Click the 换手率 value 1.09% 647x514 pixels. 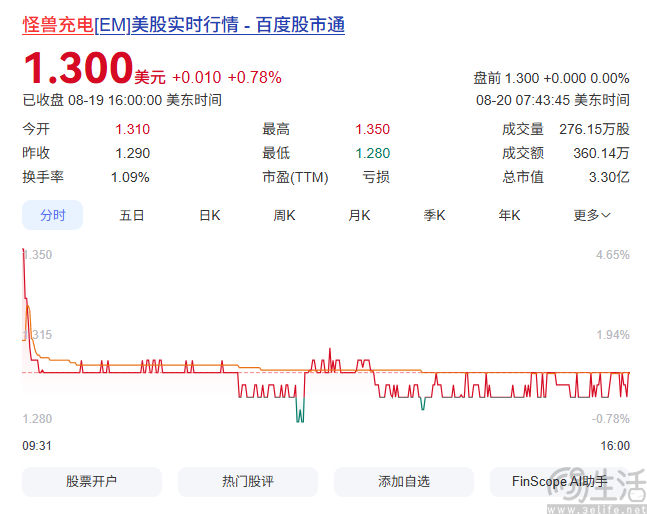click(130, 177)
